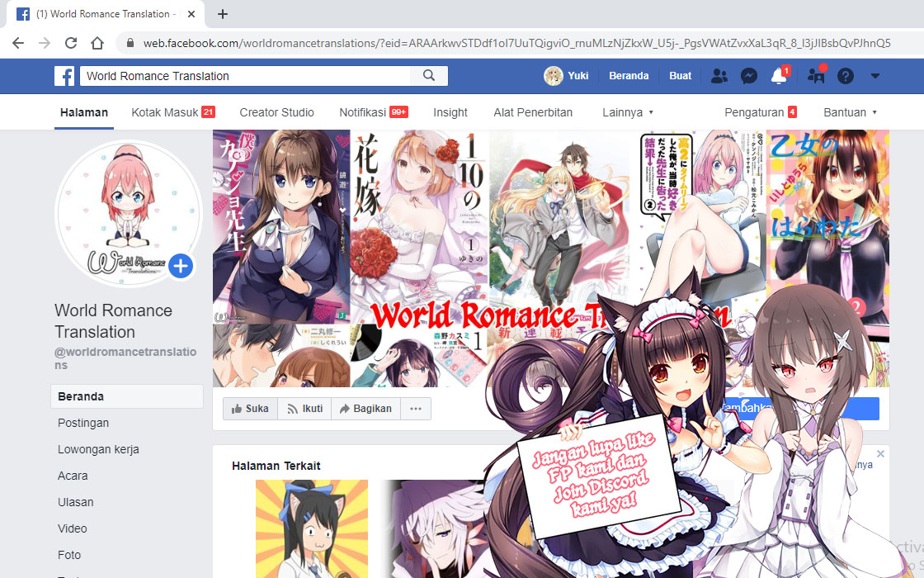Dismiss Halaman Terkait with the X
The height and width of the screenshot is (578, 924).
(x=880, y=453)
